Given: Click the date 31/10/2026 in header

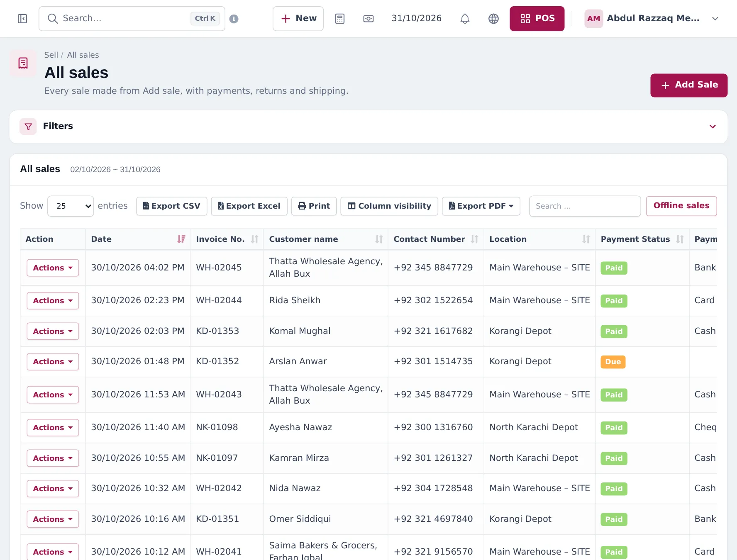Looking at the screenshot, I should [x=417, y=19].
